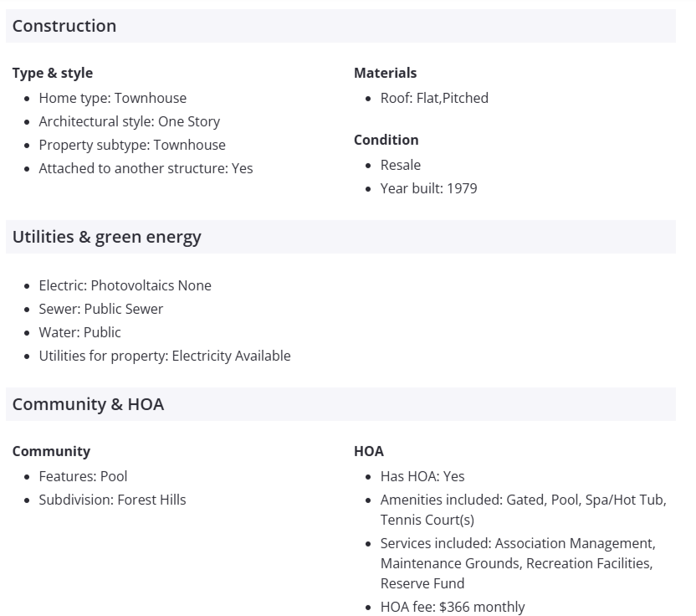Click the Construction section header
Screen dimensions: 696x616
click(64, 26)
